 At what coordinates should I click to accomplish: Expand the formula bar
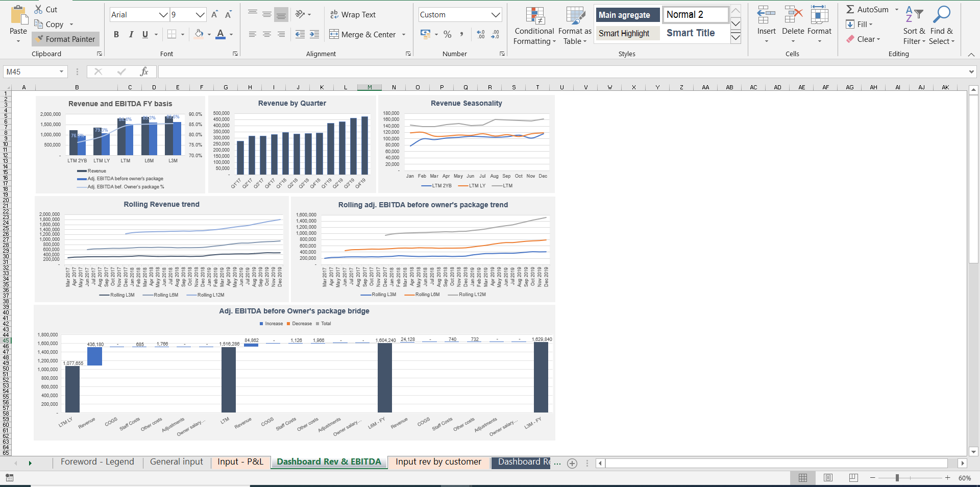pos(971,72)
